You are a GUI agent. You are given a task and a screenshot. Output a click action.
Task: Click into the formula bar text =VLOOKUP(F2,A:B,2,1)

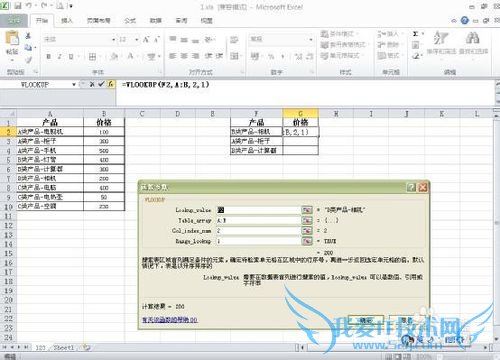pyautogui.click(x=166, y=85)
